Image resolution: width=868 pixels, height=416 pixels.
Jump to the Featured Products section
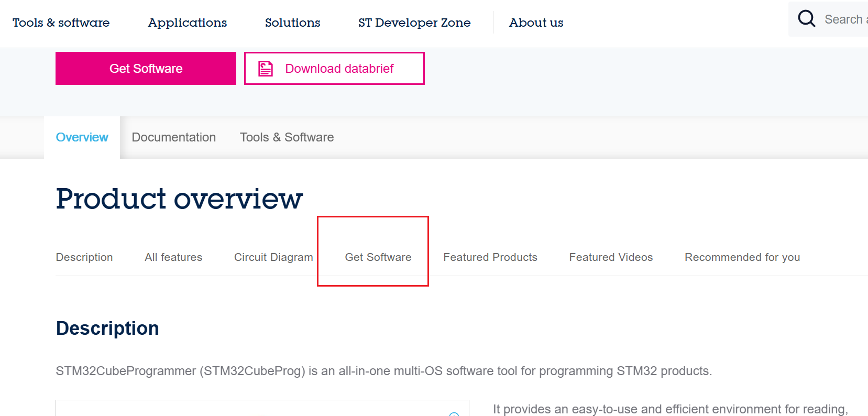pos(490,257)
